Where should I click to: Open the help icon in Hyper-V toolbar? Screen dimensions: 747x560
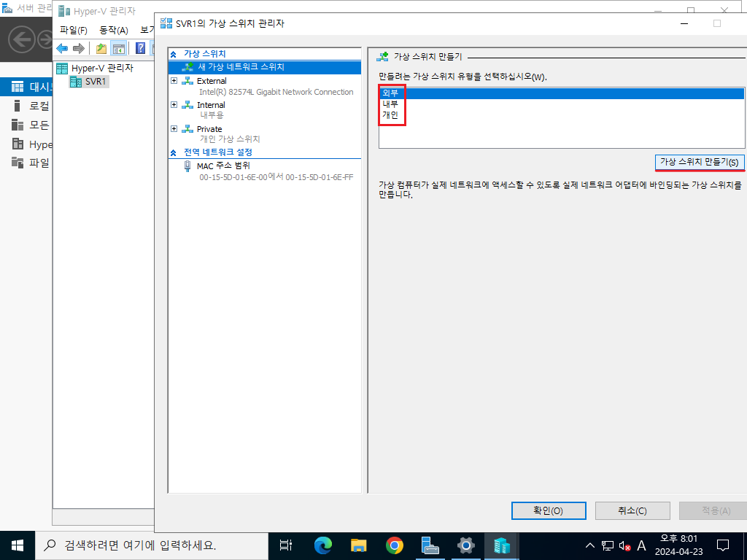click(141, 48)
